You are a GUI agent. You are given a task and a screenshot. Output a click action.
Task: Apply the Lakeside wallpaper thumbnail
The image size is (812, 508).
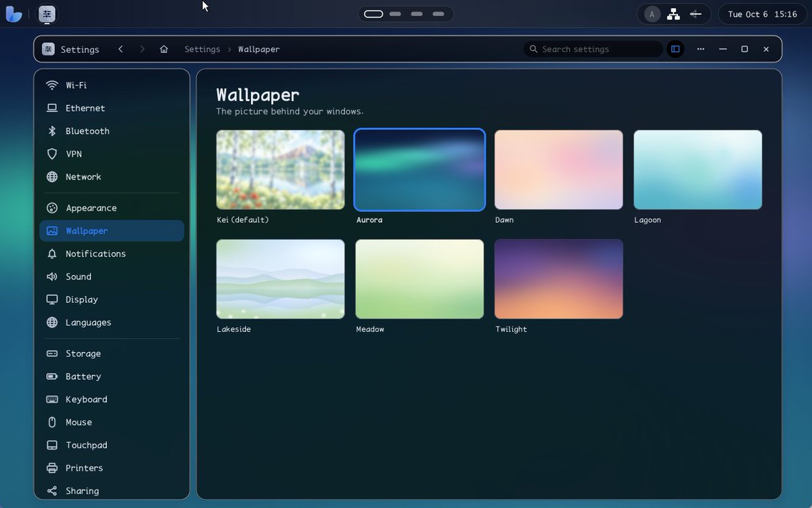(x=280, y=278)
